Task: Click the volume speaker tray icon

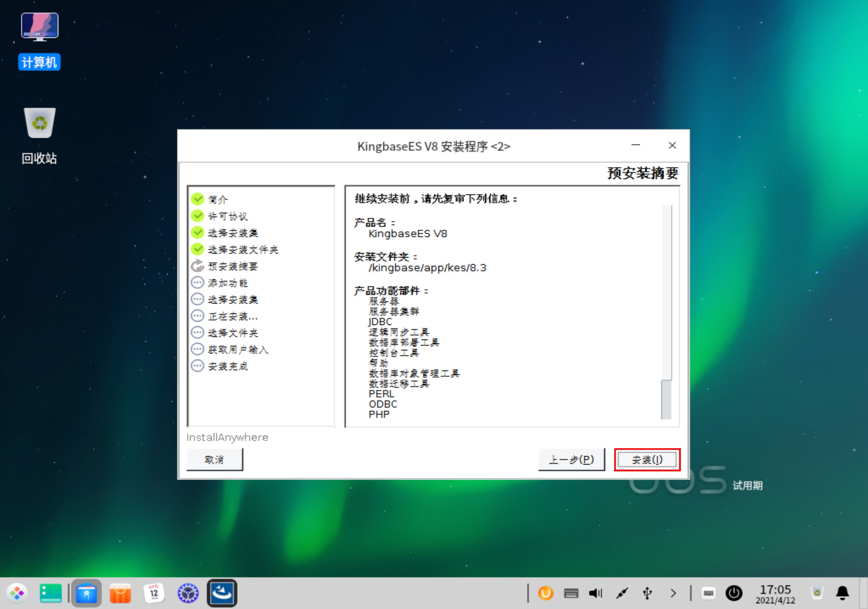Action: 595,593
